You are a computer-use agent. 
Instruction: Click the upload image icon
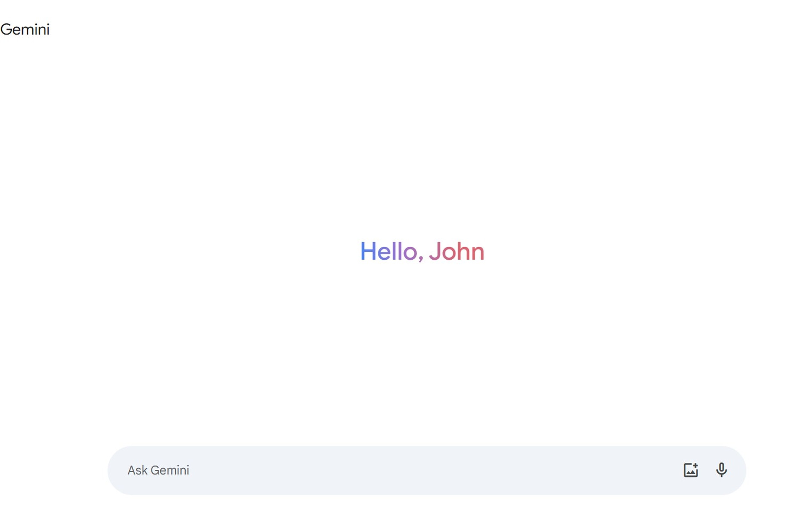click(690, 470)
